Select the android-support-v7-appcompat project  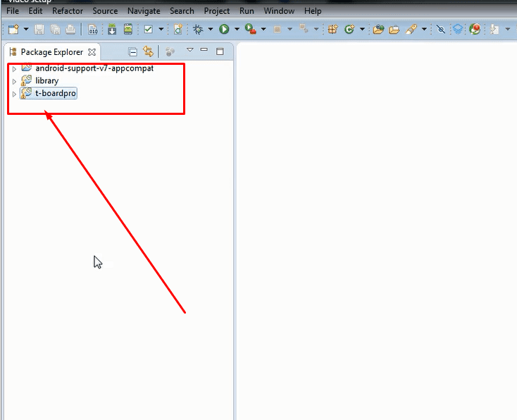pyautogui.click(x=94, y=68)
